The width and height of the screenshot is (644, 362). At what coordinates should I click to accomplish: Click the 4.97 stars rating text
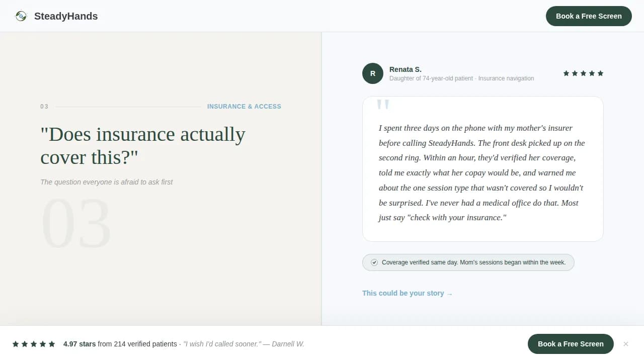79,344
